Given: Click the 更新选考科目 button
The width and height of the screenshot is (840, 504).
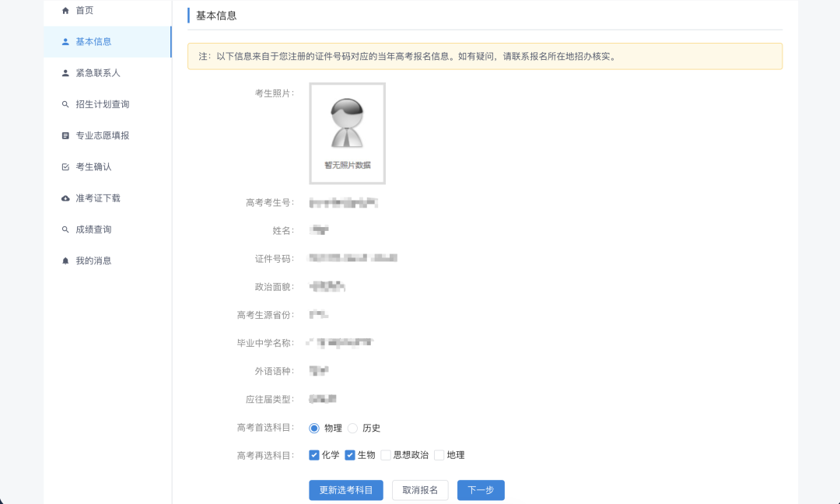Looking at the screenshot, I should point(345,490).
